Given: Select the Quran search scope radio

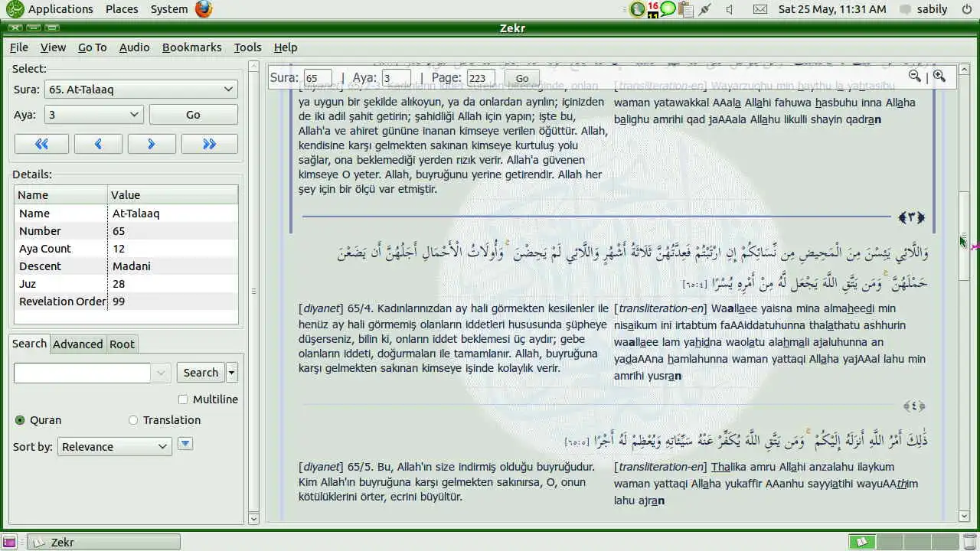Looking at the screenshot, I should [x=20, y=420].
